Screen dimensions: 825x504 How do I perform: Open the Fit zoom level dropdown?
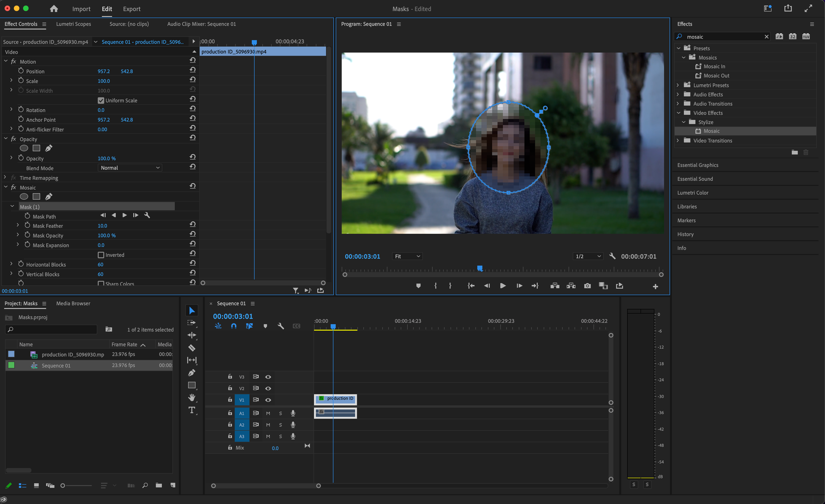[407, 256]
